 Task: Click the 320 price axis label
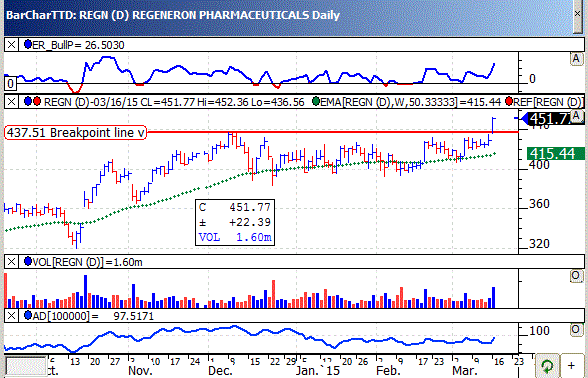[539, 243]
